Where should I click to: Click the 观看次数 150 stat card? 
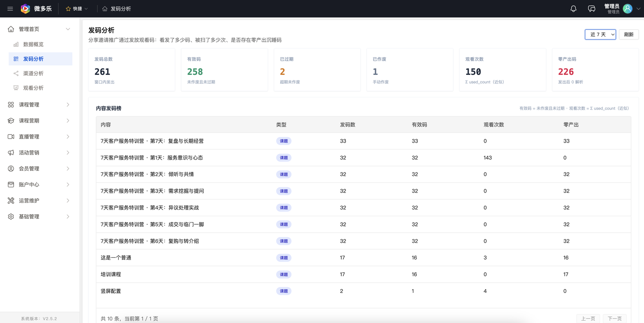coord(503,70)
